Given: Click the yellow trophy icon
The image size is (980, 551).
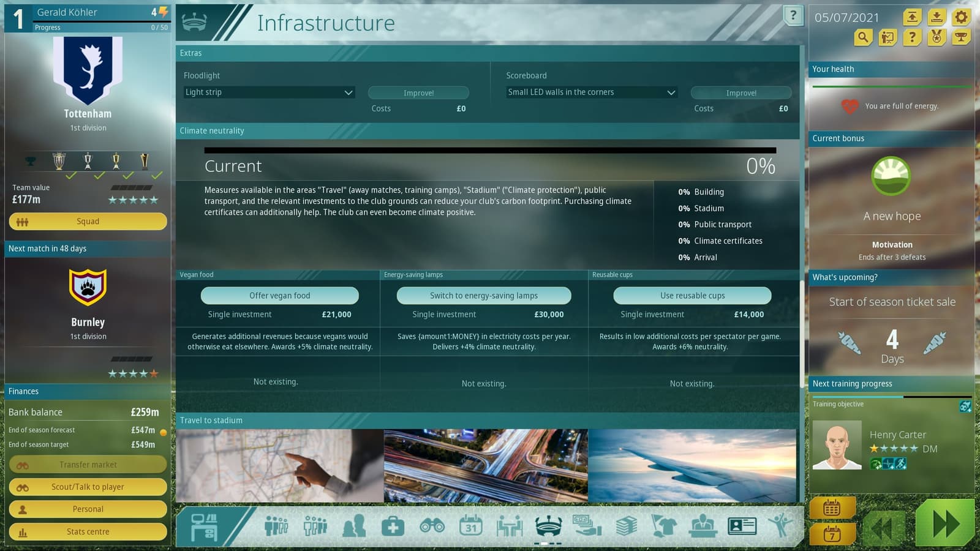Looking at the screenshot, I should (961, 38).
